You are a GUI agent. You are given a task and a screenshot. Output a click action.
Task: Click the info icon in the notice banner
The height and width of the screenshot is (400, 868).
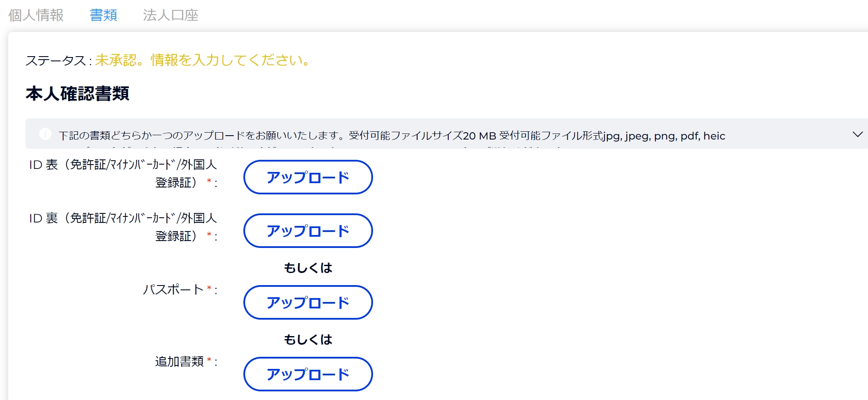pos(45,134)
